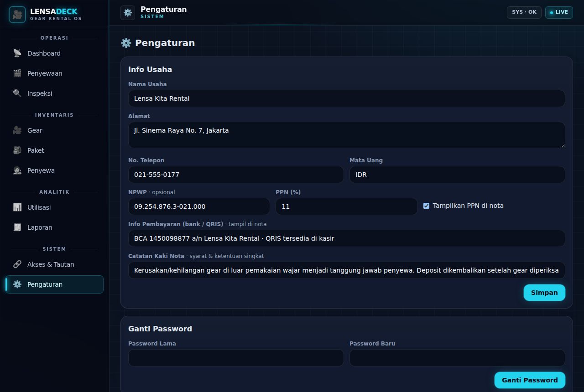Click the OPERASI section label

tap(54, 38)
